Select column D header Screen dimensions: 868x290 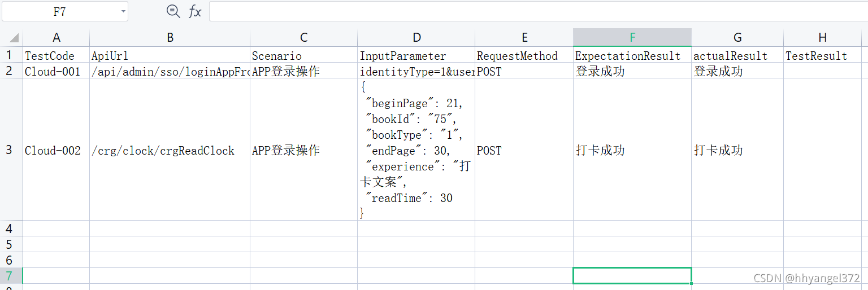coord(416,37)
